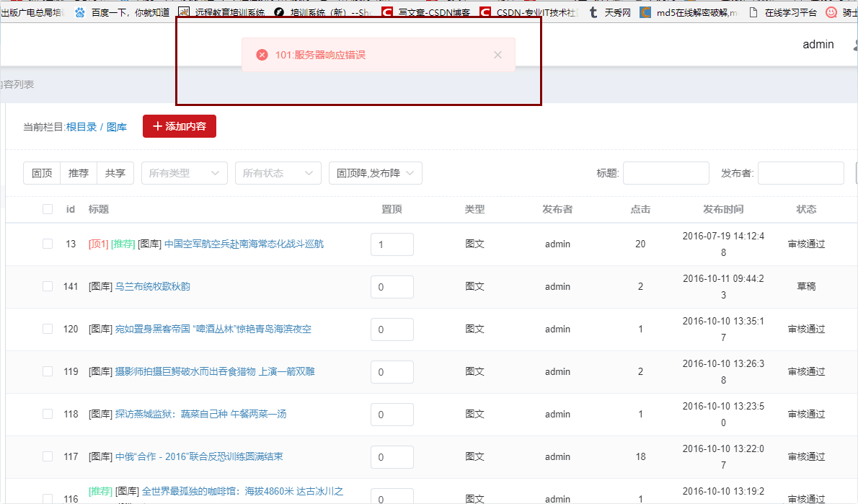
Task: Open article 全世界最孤独的咖啡馆
Action: tap(242, 492)
